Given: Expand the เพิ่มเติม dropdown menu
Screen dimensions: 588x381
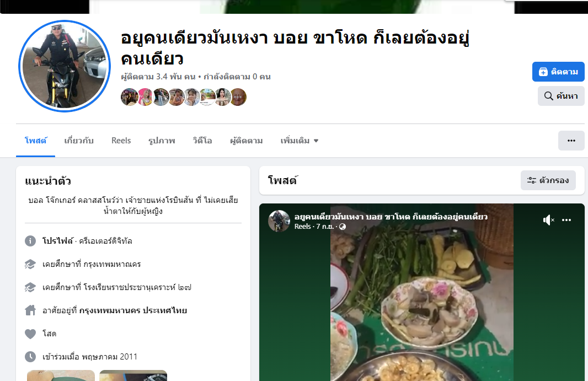Looking at the screenshot, I should [x=300, y=141].
